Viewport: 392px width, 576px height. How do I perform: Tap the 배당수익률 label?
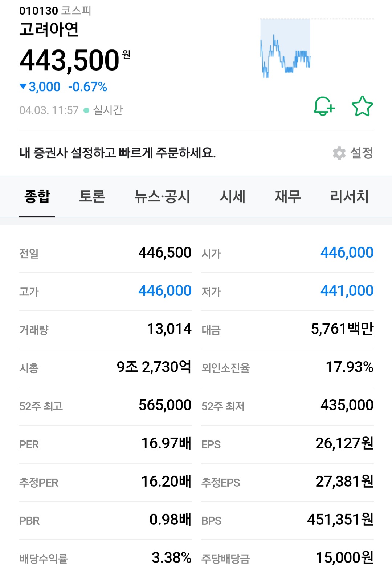[44, 559]
